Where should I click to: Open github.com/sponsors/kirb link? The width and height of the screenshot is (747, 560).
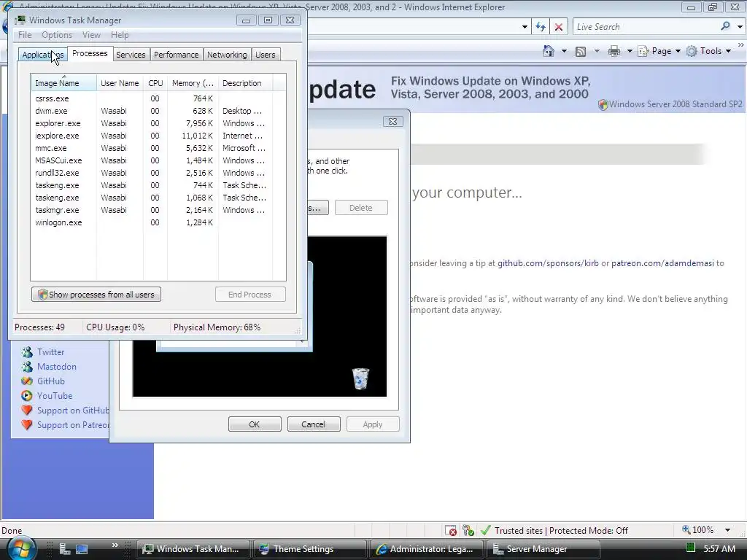[x=548, y=262]
